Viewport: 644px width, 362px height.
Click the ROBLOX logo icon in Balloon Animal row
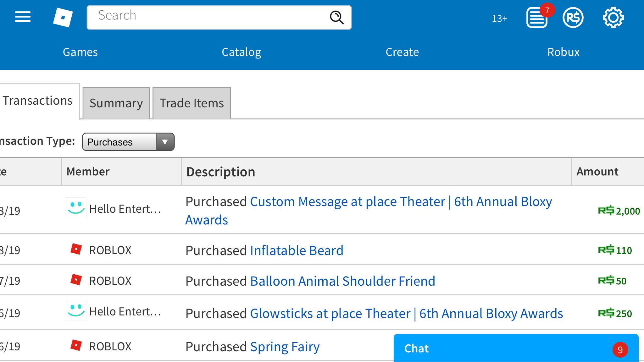click(x=76, y=280)
